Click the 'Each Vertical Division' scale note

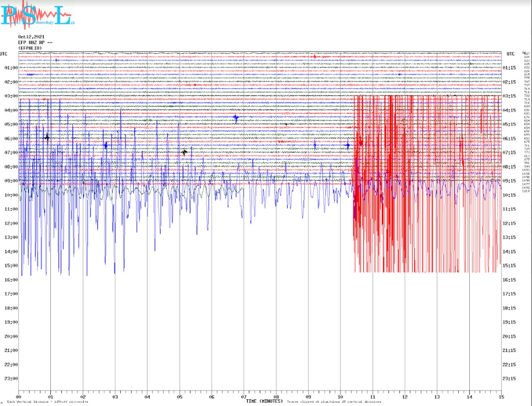click(48, 402)
